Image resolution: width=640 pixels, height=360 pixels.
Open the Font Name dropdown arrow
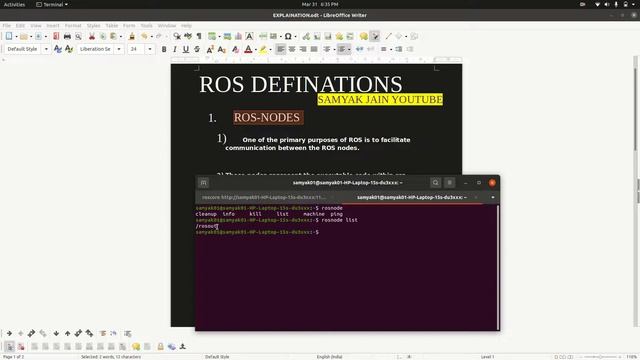119,49
